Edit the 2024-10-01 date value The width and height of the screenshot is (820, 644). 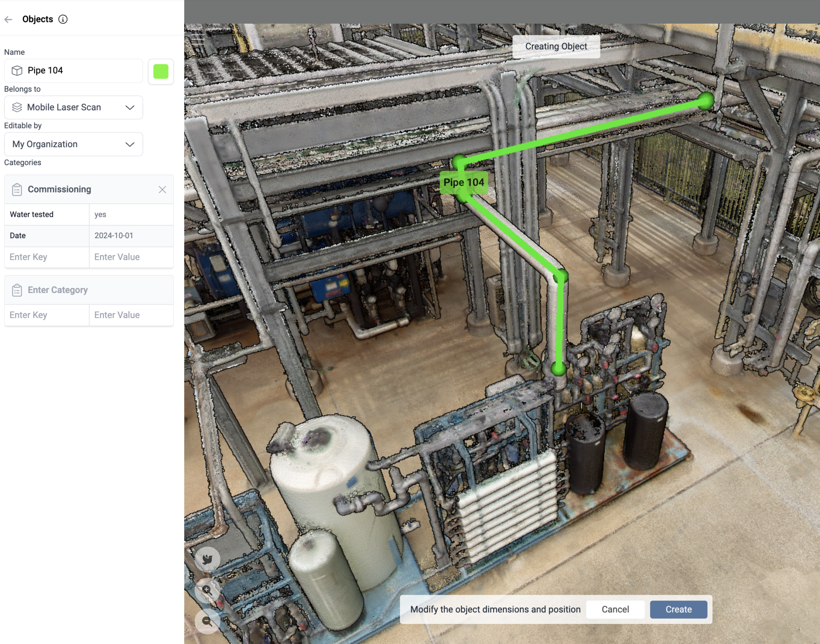(x=131, y=236)
